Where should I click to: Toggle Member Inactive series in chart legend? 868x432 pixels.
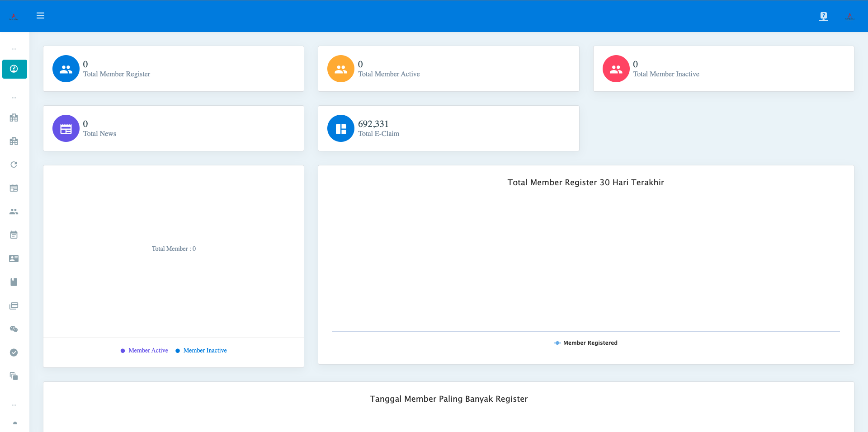click(x=201, y=351)
